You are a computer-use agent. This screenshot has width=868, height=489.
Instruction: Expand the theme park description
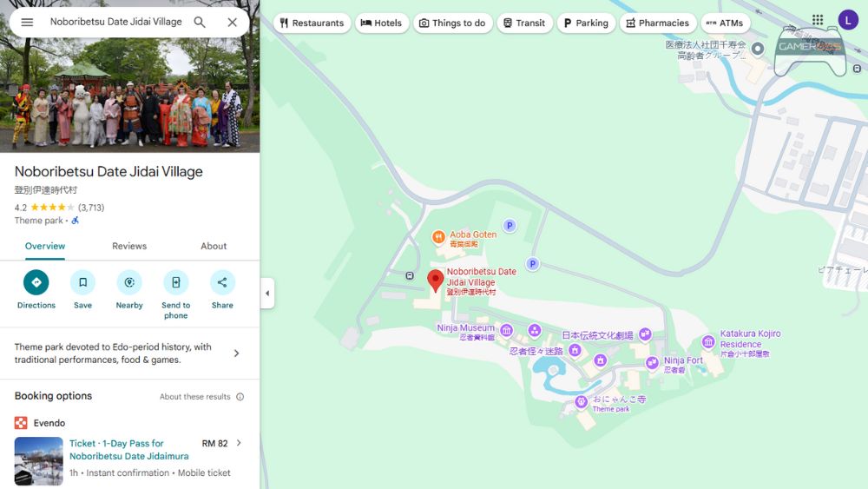point(236,354)
